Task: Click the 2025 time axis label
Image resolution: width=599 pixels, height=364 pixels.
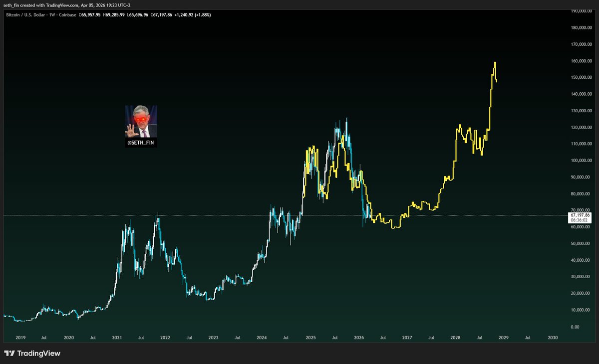Action: [310, 338]
